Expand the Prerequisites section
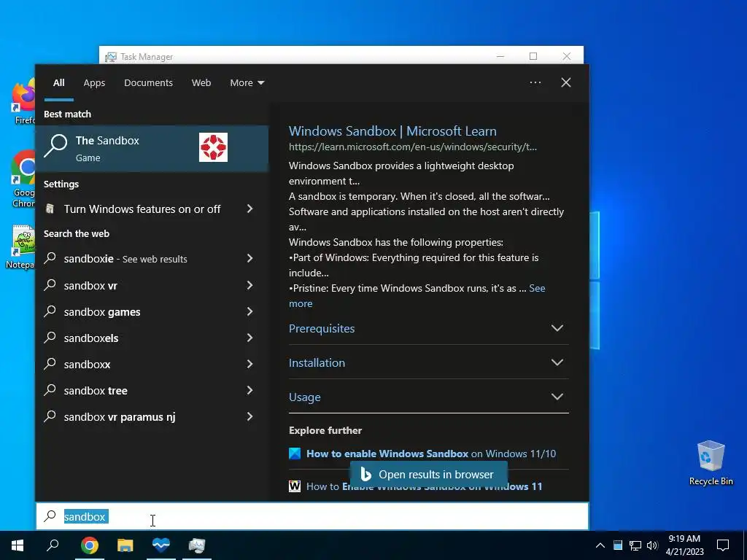Viewport: 747px width, 560px height. coord(428,329)
